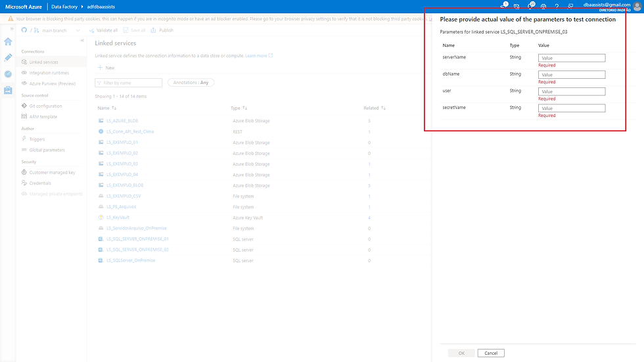Image resolution: width=644 pixels, height=362 pixels.
Task: Click related count for LS_KeyVault
Action: [x=369, y=218]
